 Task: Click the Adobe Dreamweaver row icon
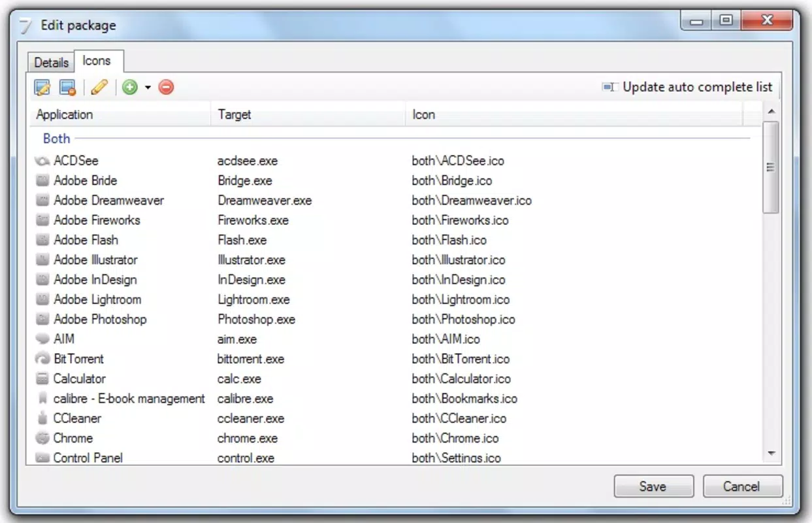42,200
